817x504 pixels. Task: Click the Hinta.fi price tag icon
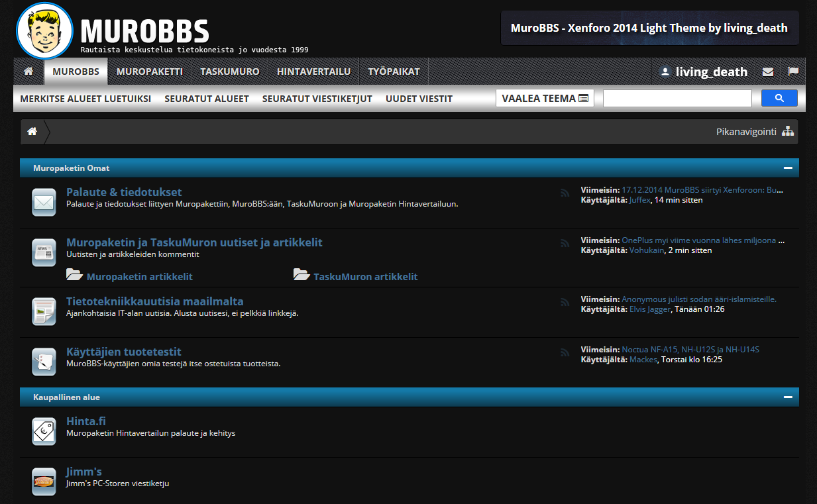[44, 431]
